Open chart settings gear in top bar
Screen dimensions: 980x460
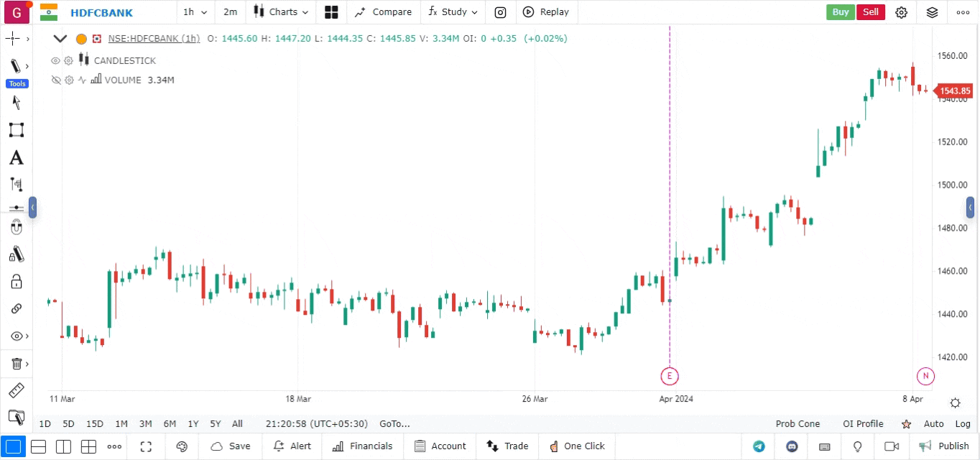click(x=901, y=12)
